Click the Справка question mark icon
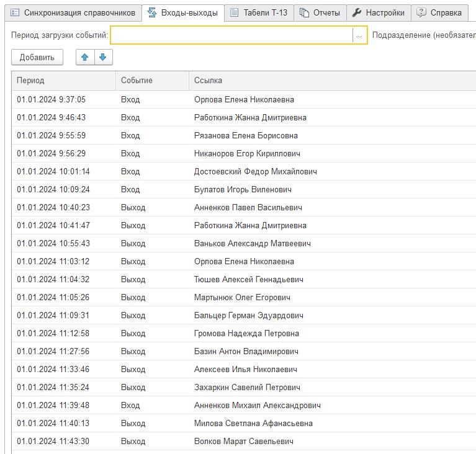Viewport: 476px width, 454px height. coord(422,12)
